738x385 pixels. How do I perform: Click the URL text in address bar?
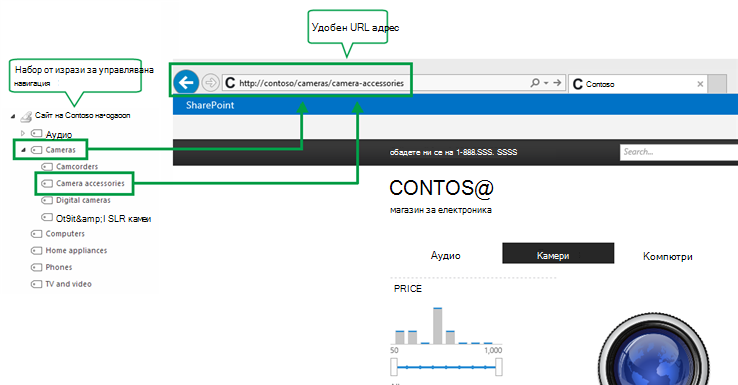[321, 83]
